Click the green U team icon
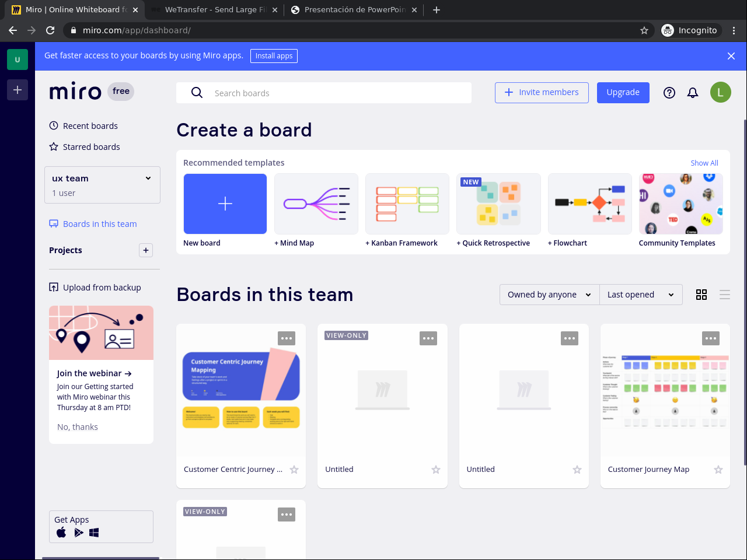Viewport: 747px width, 560px height. pos(18,60)
